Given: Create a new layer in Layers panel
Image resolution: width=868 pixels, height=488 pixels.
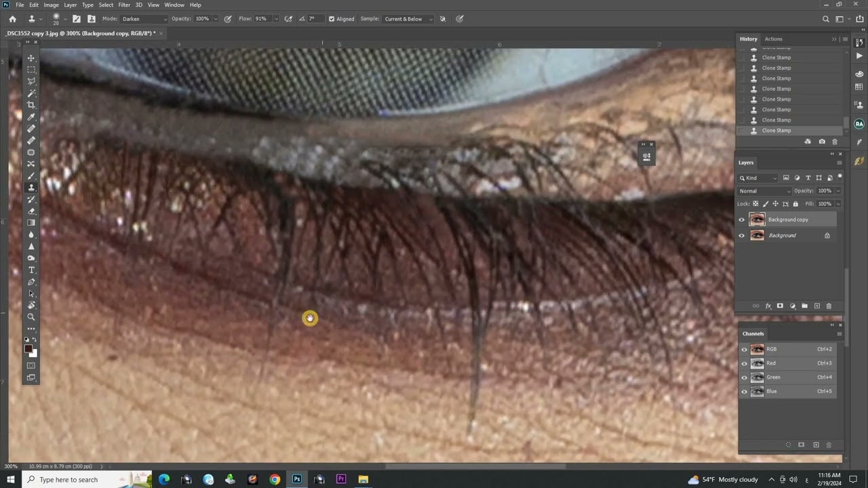Looking at the screenshot, I should click(x=817, y=306).
